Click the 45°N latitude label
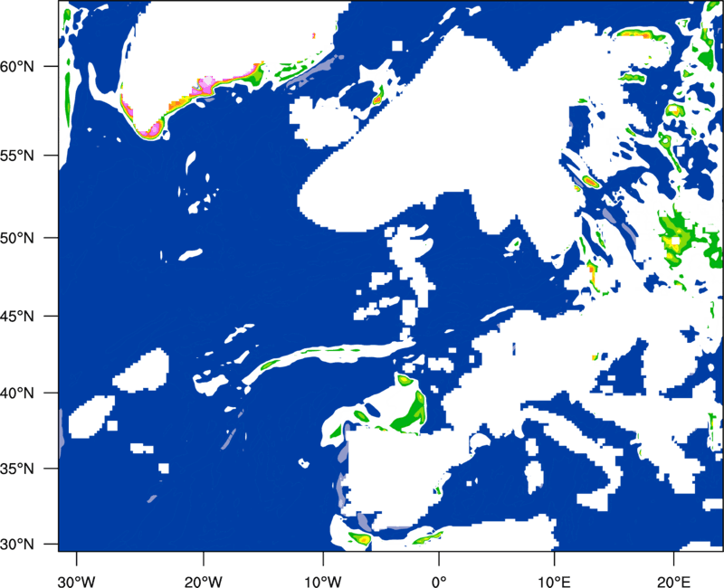This screenshot has width=724, height=588. coord(17,317)
